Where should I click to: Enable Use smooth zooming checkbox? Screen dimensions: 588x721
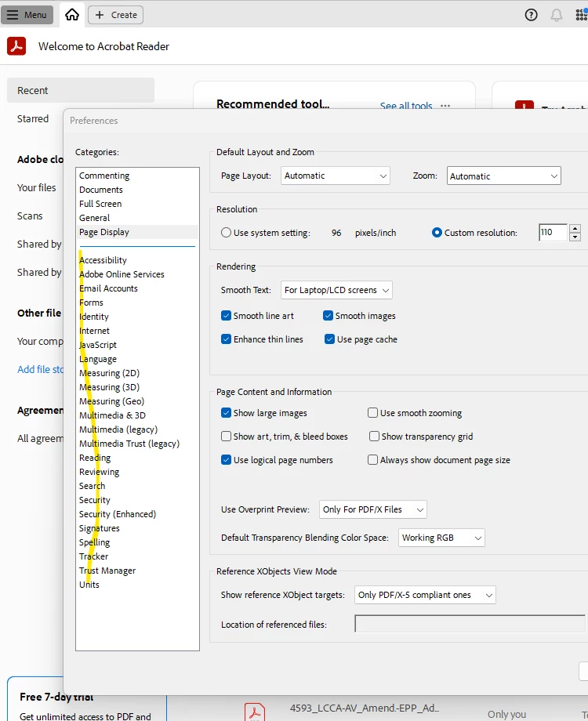[x=372, y=413]
